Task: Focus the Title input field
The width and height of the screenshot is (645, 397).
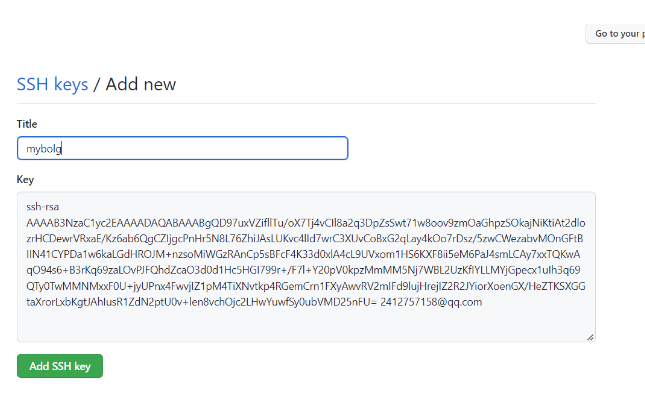Action: (183, 148)
